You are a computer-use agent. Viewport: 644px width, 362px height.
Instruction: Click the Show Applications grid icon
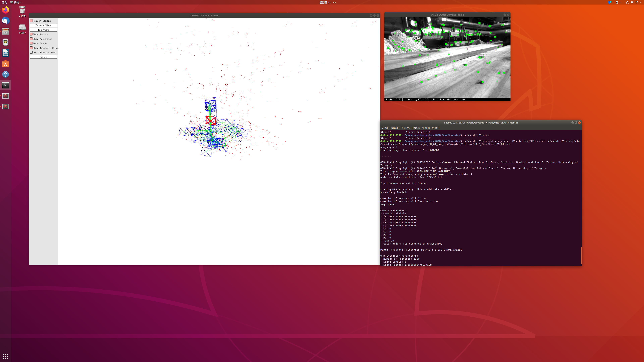pos(6,356)
